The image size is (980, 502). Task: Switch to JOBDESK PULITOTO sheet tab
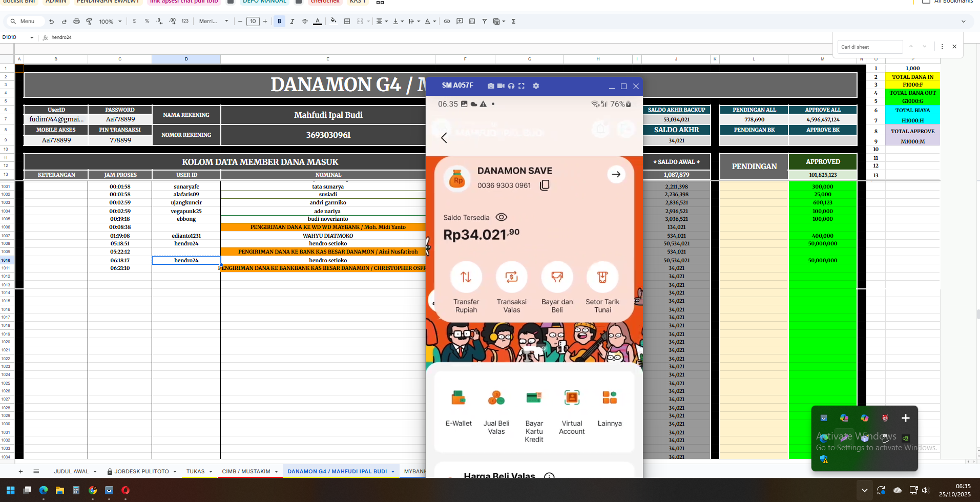click(x=141, y=471)
